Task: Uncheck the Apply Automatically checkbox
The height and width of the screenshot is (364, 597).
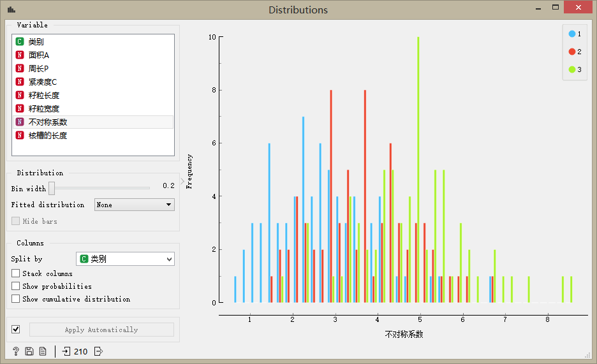Action: coord(15,330)
